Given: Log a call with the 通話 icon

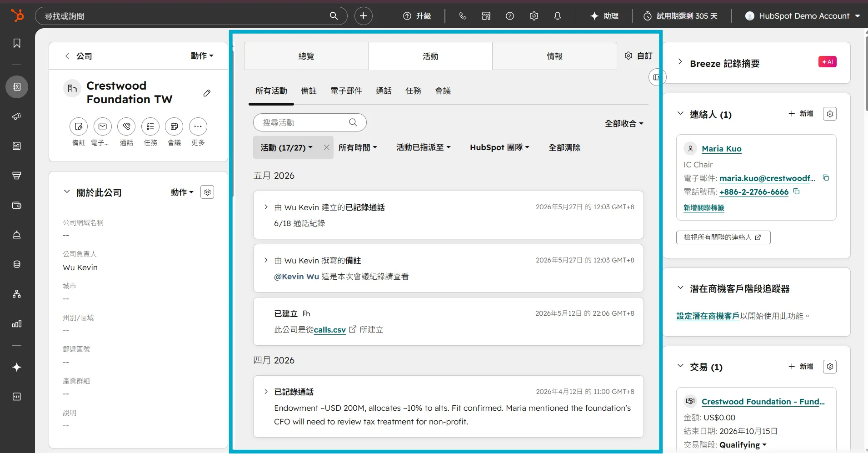Looking at the screenshot, I should (x=126, y=126).
